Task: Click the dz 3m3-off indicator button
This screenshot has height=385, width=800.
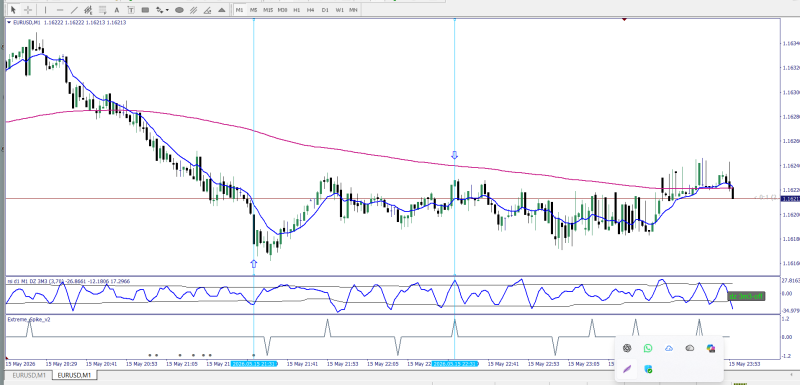Action: coord(745,296)
